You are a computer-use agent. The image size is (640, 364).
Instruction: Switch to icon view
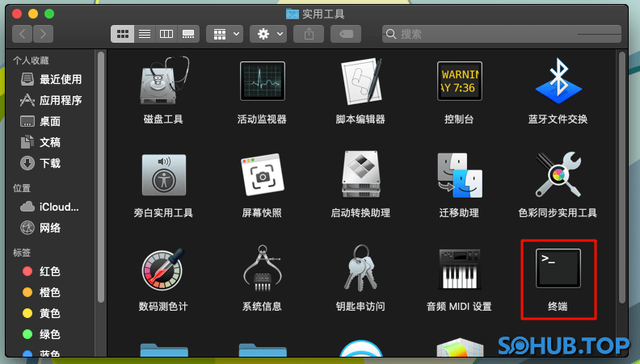pos(123,34)
